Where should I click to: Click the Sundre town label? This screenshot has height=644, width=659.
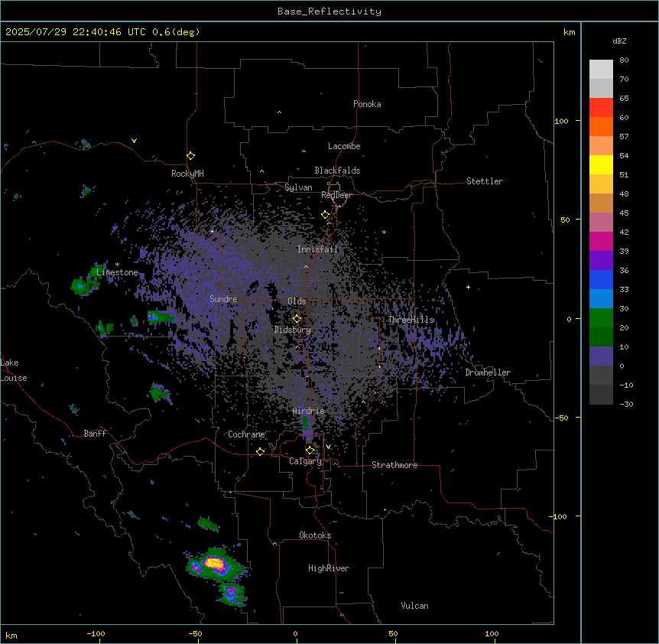click(x=223, y=299)
